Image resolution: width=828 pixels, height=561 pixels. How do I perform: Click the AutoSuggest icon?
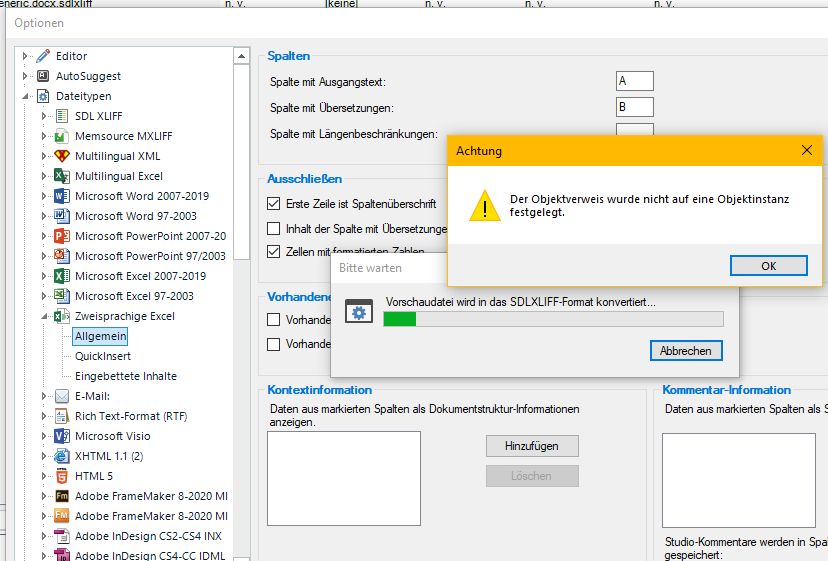43,76
